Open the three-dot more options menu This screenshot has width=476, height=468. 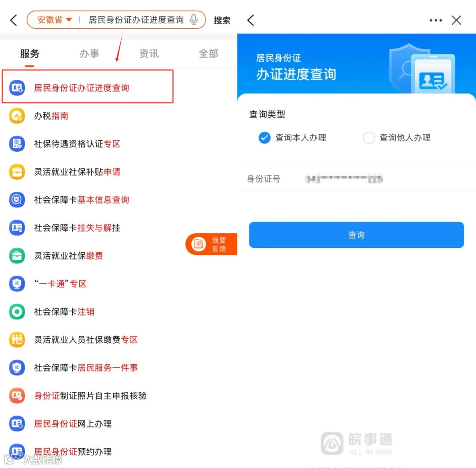pos(435,20)
